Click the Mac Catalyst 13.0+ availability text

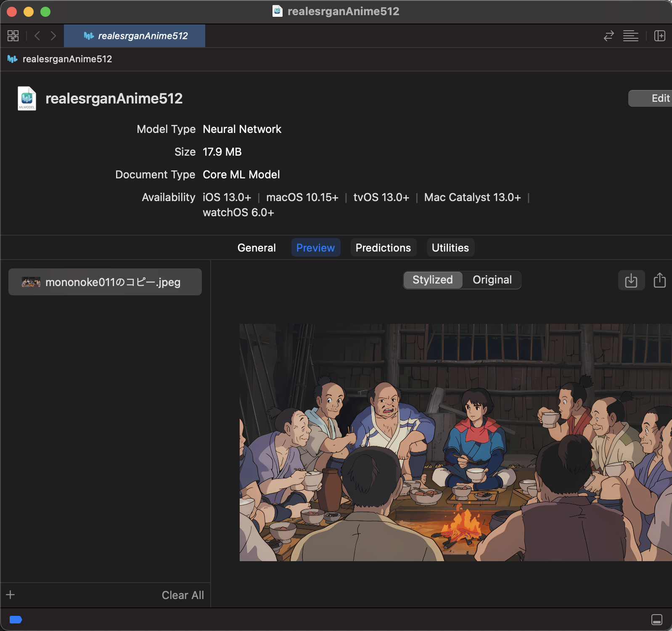point(472,197)
